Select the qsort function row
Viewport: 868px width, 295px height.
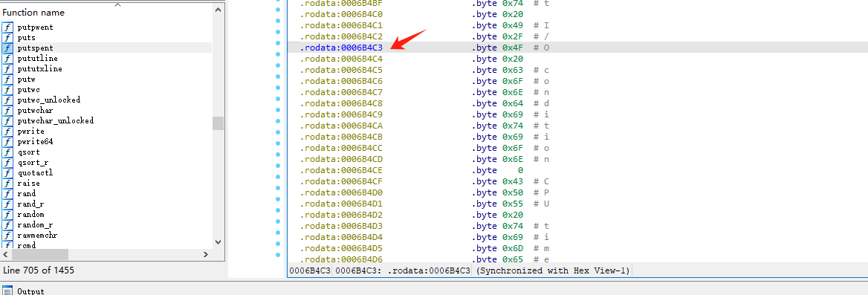106,152
